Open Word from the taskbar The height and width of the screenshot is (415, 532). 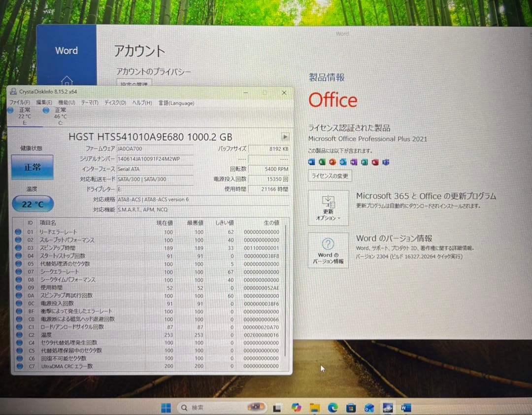pyautogui.click(x=405, y=408)
